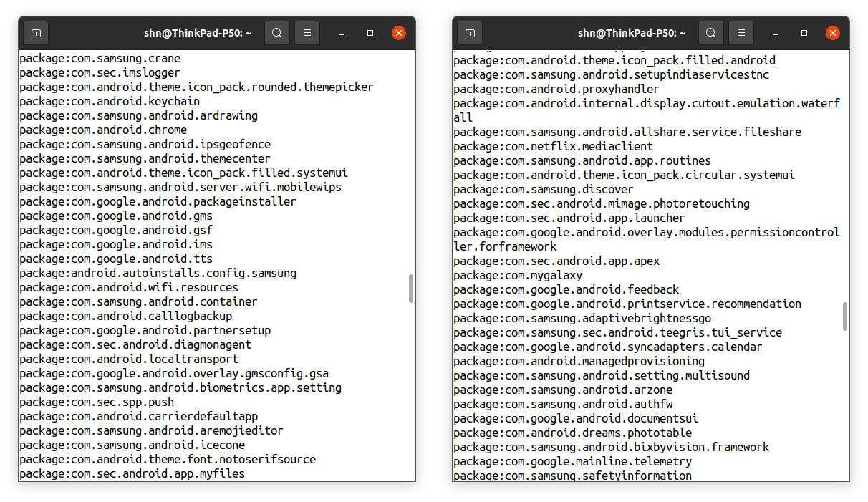
Task: Open hamburger menu in right terminal
Action: tap(741, 33)
